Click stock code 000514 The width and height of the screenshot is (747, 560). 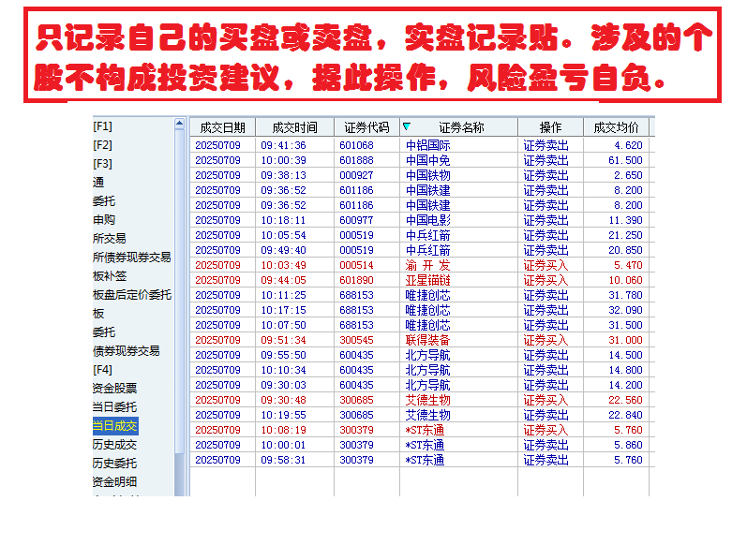click(x=356, y=265)
